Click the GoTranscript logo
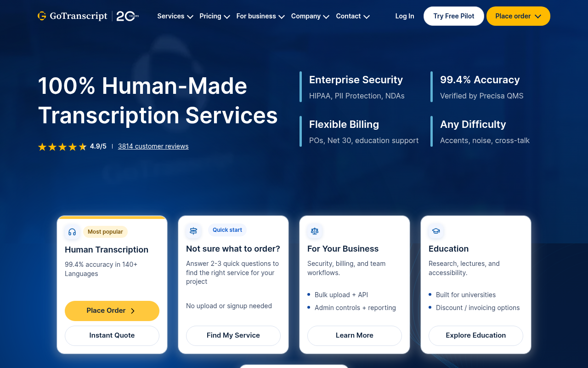The image size is (588, 368). tap(73, 16)
